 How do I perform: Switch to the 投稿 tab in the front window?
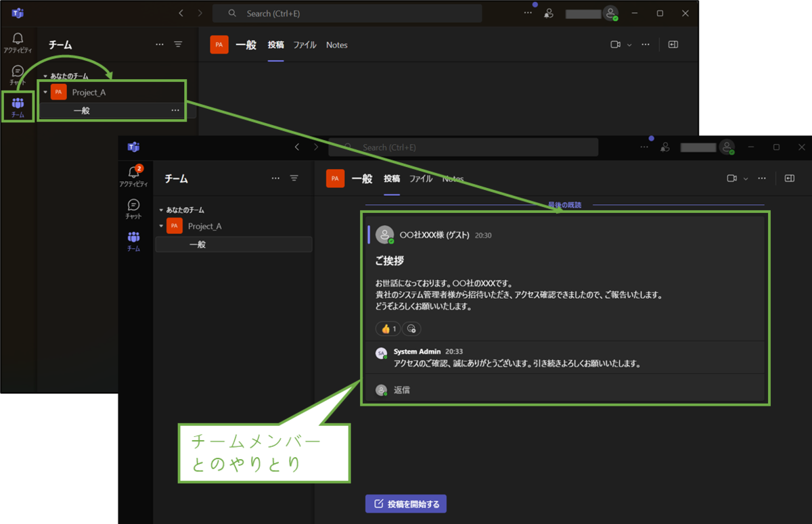point(392,179)
